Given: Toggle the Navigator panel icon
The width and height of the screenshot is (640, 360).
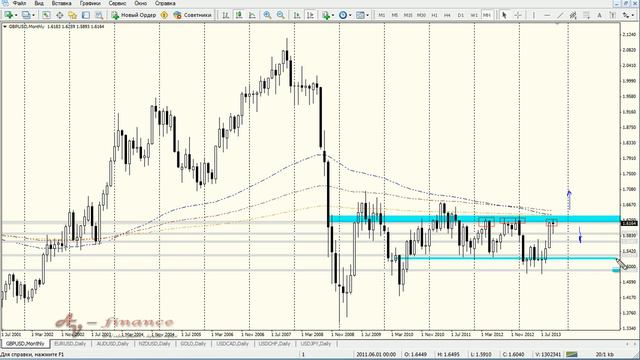Looking at the screenshot, I should point(73,15).
